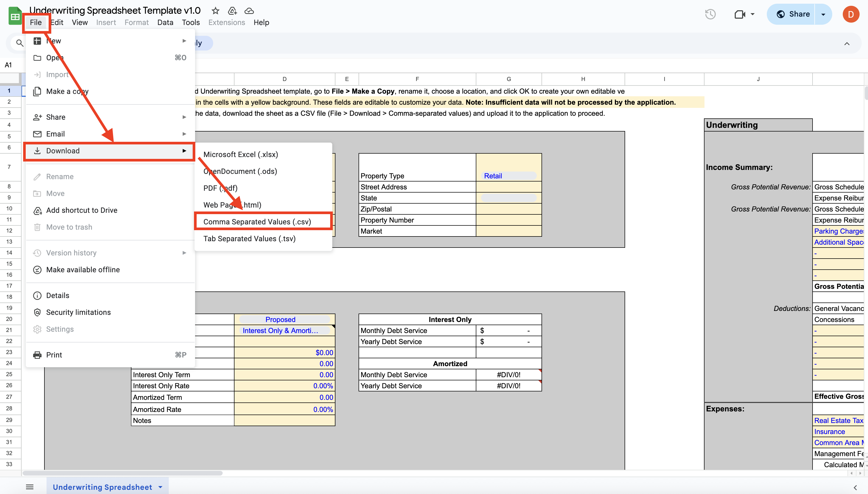Image resolution: width=868 pixels, height=494 pixels.
Task: Click the search magnifier icon
Action: click(20, 43)
